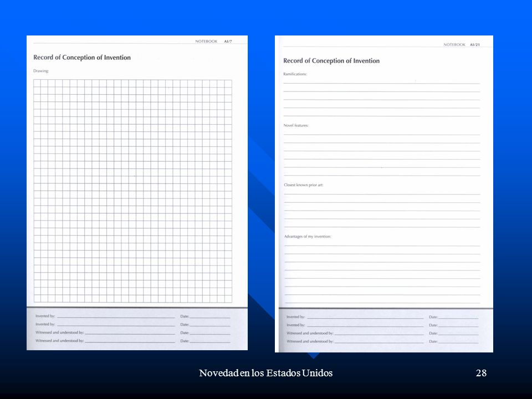
Task: Click the "NOTEBOOK AI/21" page header
Action: coord(462,45)
